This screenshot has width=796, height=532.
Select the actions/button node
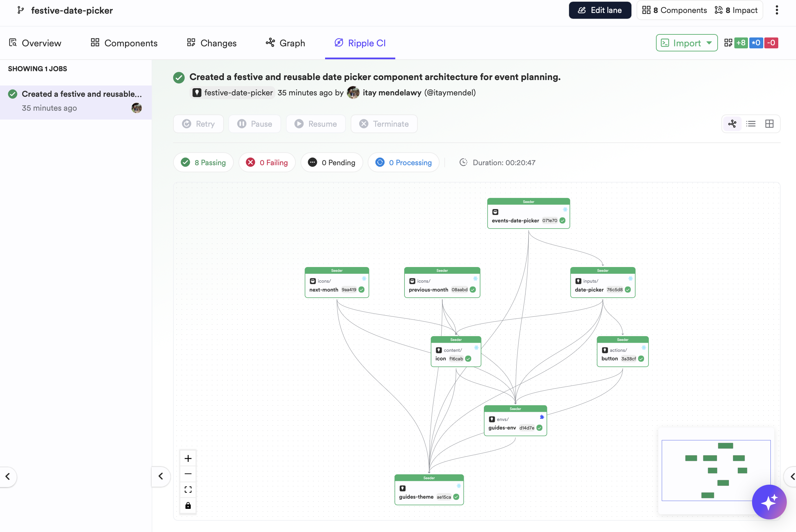623,352
